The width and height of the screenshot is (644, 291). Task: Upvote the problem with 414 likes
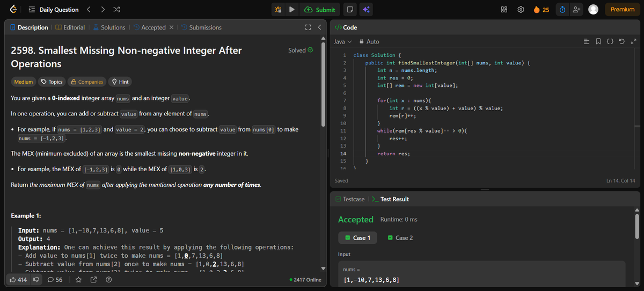point(19,280)
